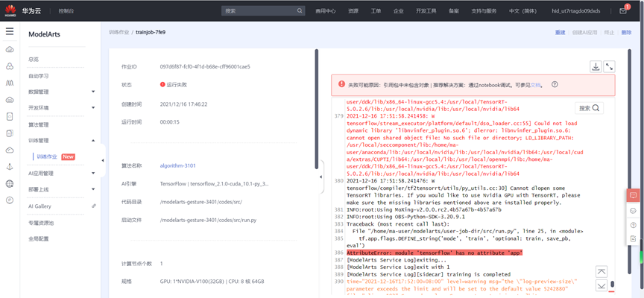Image resolution: width=644 pixels, height=298 pixels.
Task: Open 工单 in top bar
Action: (x=376, y=11)
